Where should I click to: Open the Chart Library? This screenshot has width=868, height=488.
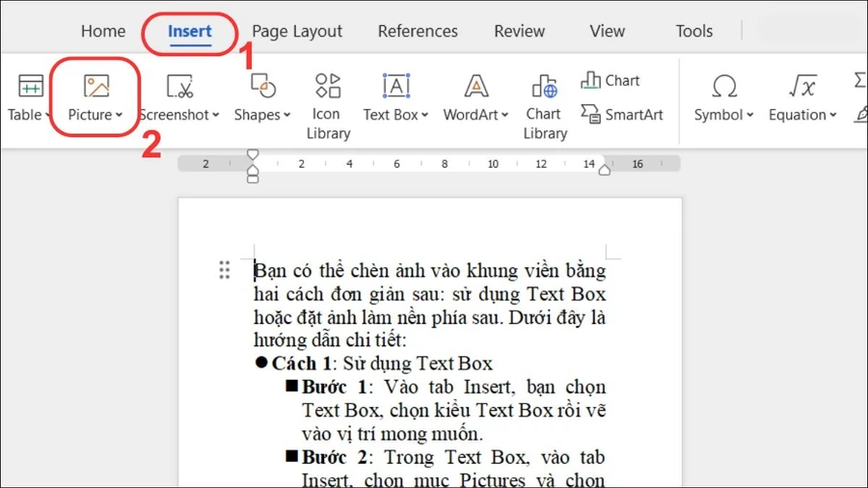tap(545, 107)
